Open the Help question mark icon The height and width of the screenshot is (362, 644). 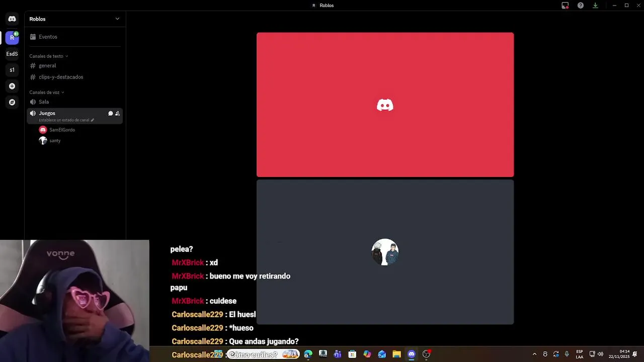coord(581,6)
